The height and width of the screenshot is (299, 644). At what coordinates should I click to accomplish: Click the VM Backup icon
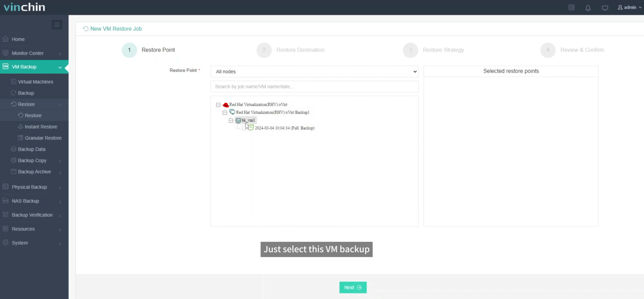[x=5, y=66]
